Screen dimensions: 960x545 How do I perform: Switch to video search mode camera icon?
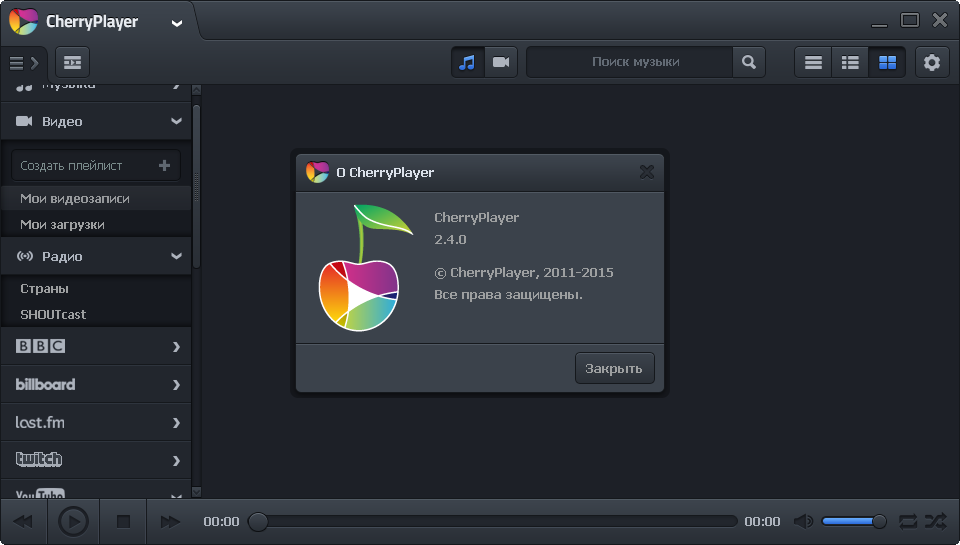[501, 62]
